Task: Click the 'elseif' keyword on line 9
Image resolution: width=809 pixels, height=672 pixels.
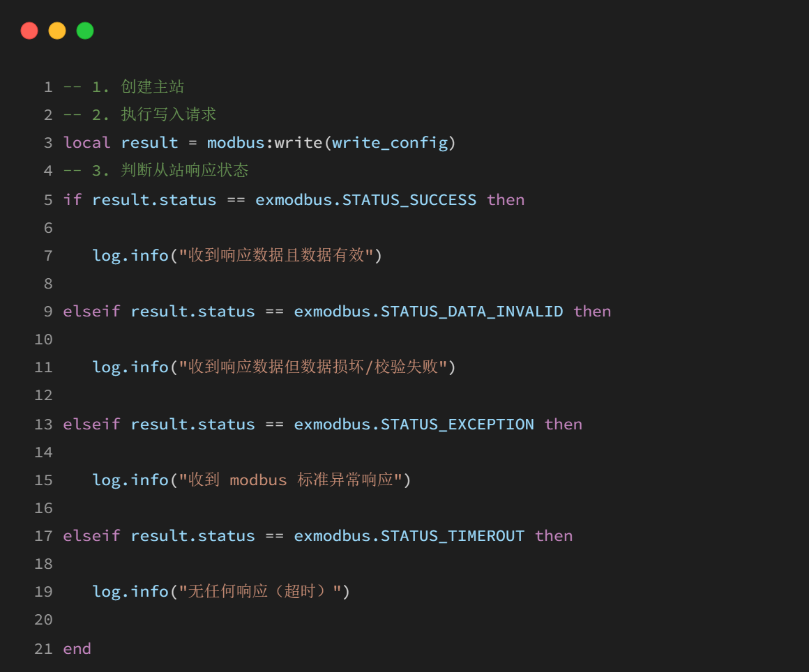Action: tap(91, 311)
